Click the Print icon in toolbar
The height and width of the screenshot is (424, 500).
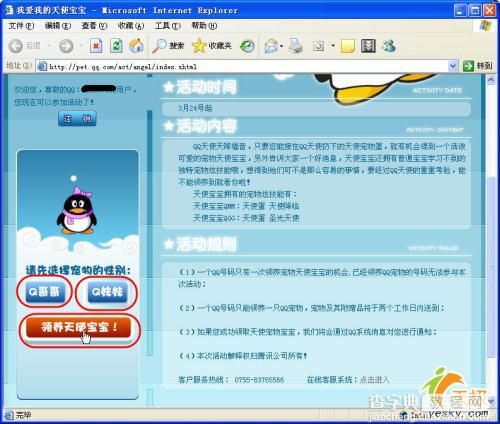pyautogui.click(x=295, y=46)
